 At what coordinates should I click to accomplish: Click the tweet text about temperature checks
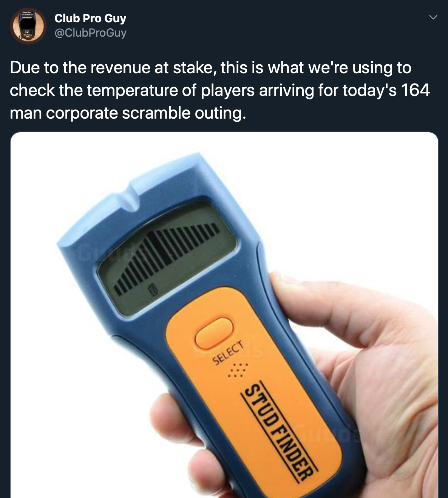[220, 90]
